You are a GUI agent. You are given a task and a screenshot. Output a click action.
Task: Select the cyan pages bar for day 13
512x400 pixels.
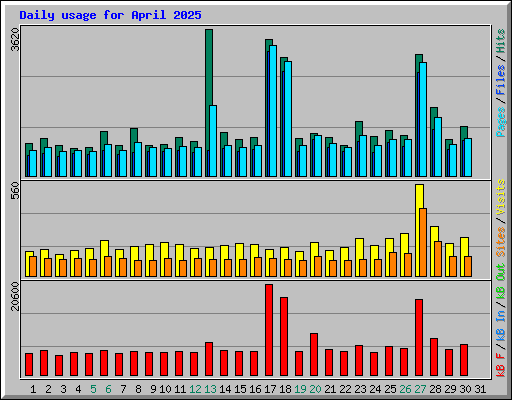[x=213, y=141]
